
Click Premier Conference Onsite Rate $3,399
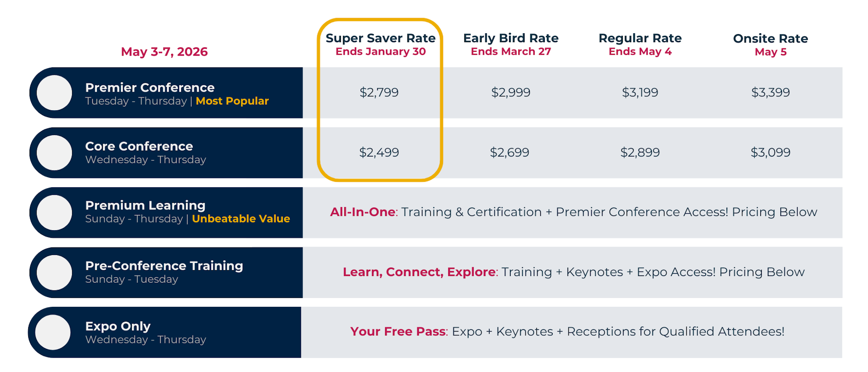(x=771, y=93)
